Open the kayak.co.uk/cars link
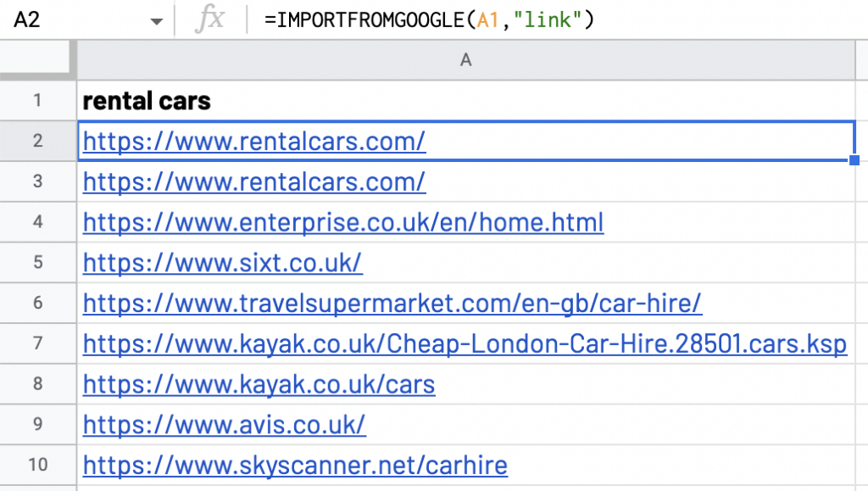868x491 pixels. (x=259, y=384)
